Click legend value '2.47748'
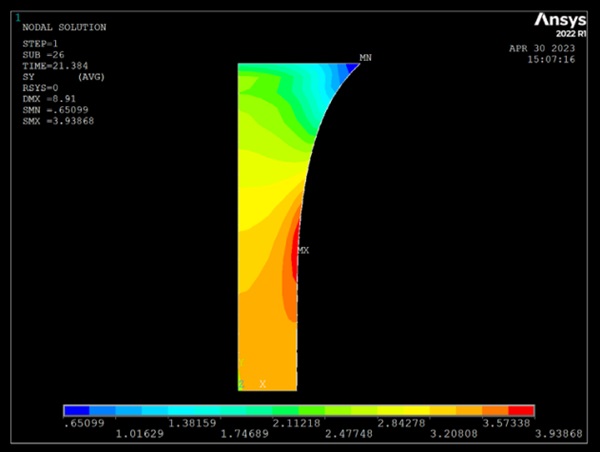The width and height of the screenshot is (600, 452). click(349, 434)
